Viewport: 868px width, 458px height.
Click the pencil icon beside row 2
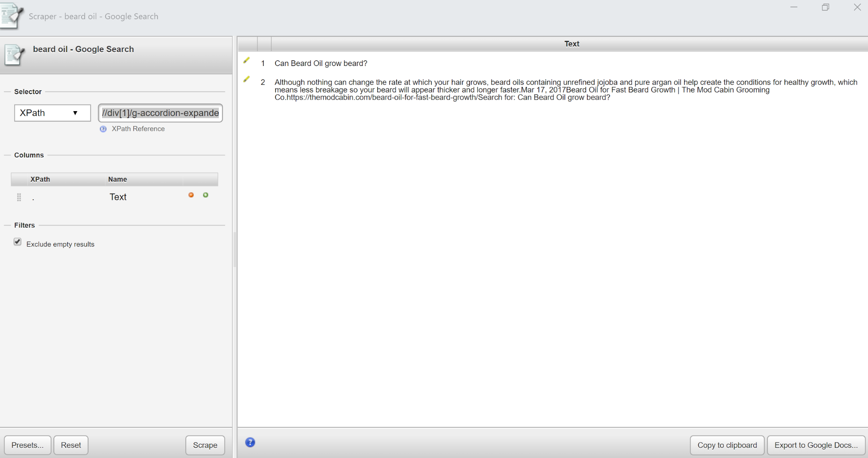(247, 79)
